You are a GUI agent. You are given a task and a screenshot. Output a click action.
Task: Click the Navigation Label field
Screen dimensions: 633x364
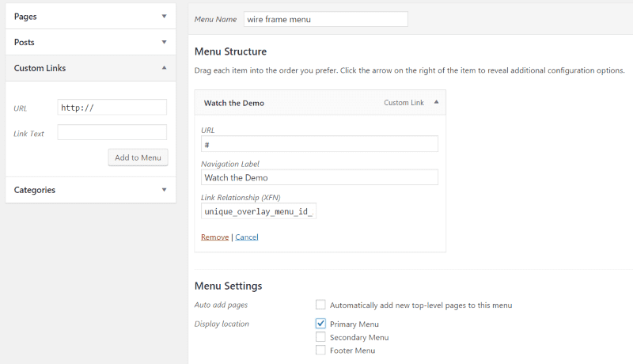[319, 177]
